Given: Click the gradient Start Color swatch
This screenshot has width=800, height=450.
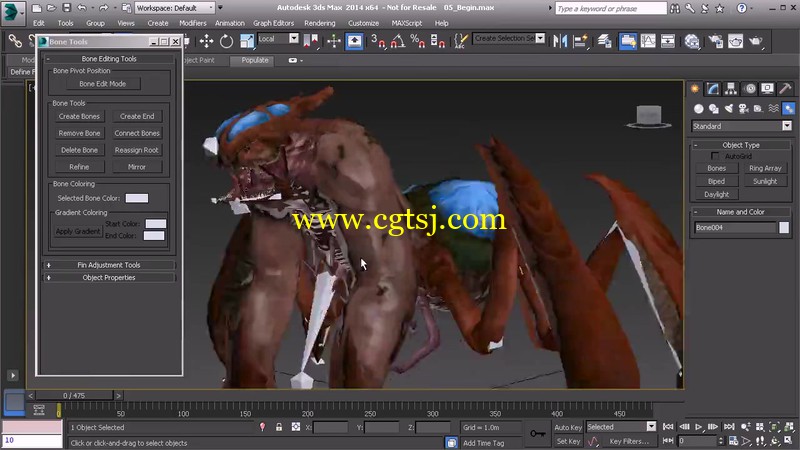Looking at the screenshot, I should (x=156, y=223).
